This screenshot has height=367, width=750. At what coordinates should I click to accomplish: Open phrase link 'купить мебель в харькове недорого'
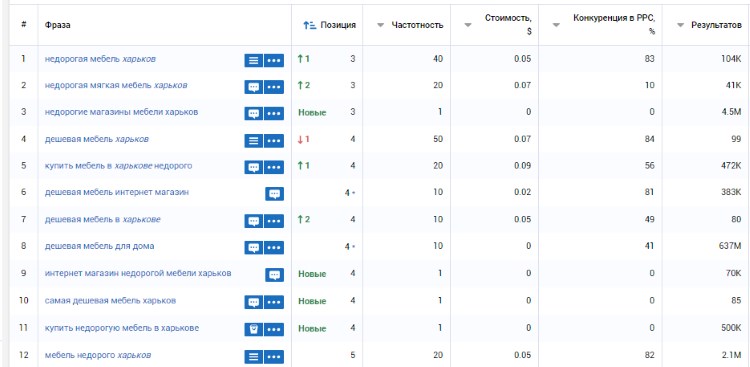(x=118, y=166)
